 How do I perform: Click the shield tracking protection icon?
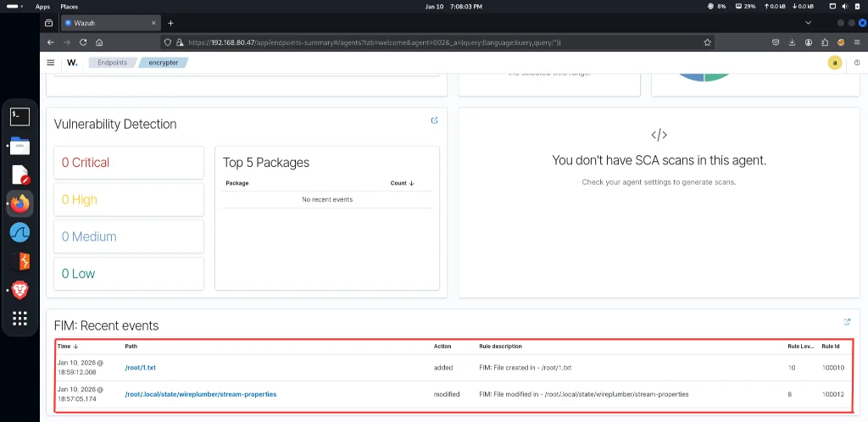169,42
